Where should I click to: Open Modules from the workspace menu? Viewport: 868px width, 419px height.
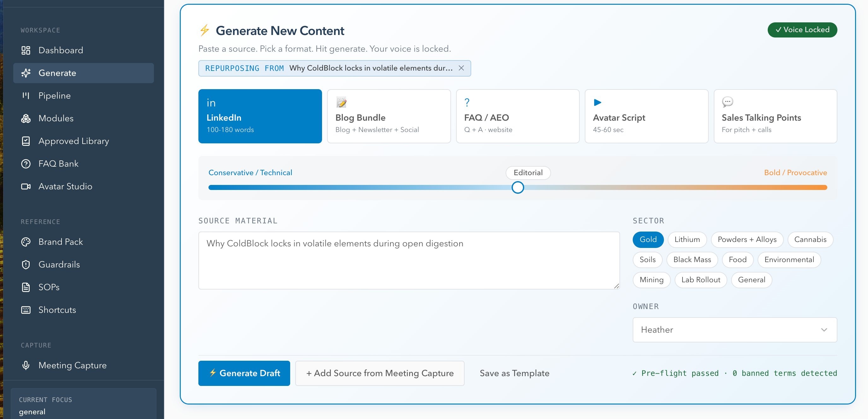(84, 118)
